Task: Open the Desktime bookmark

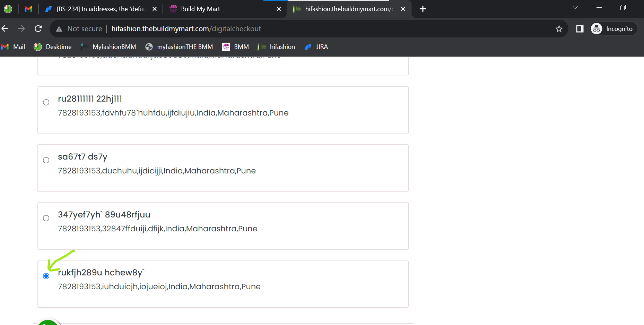Action: click(53, 47)
